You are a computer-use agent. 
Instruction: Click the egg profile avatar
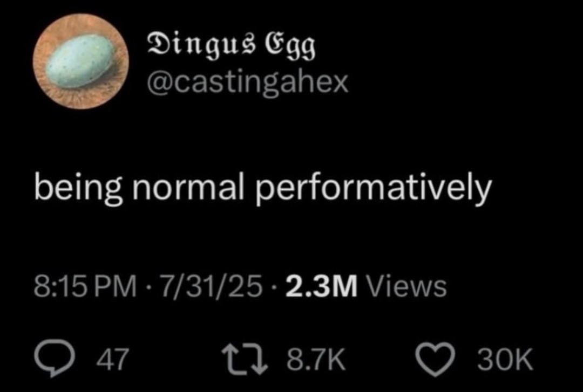[80, 61]
